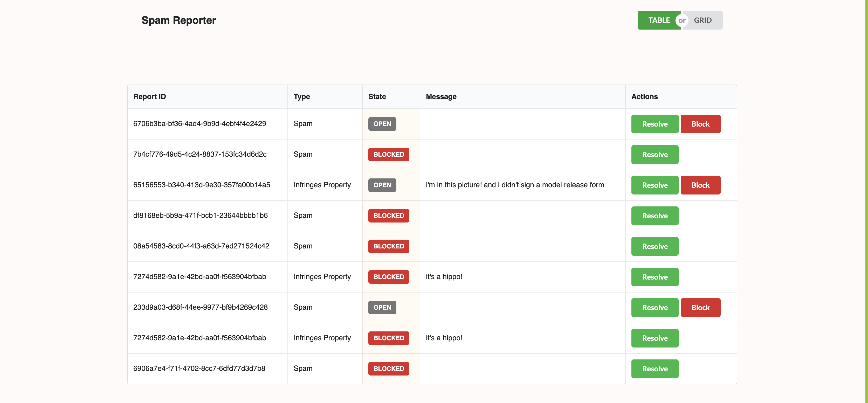Block report 6706b3ba-bf36-4ad4-9b9d-4ebf4f4e2429
The image size is (868, 403).
(700, 124)
